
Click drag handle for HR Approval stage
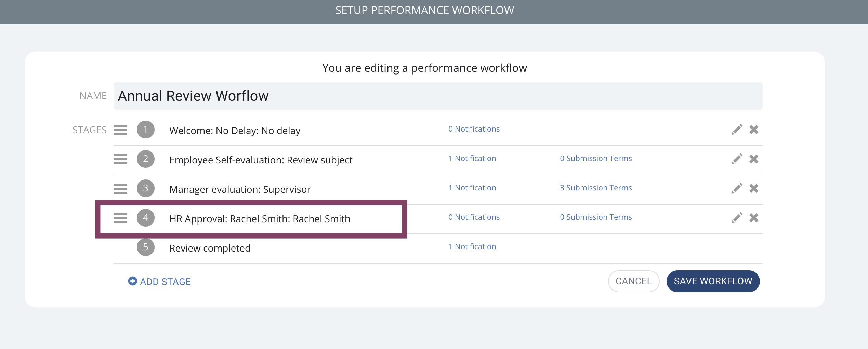pyautogui.click(x=120, y=218)
